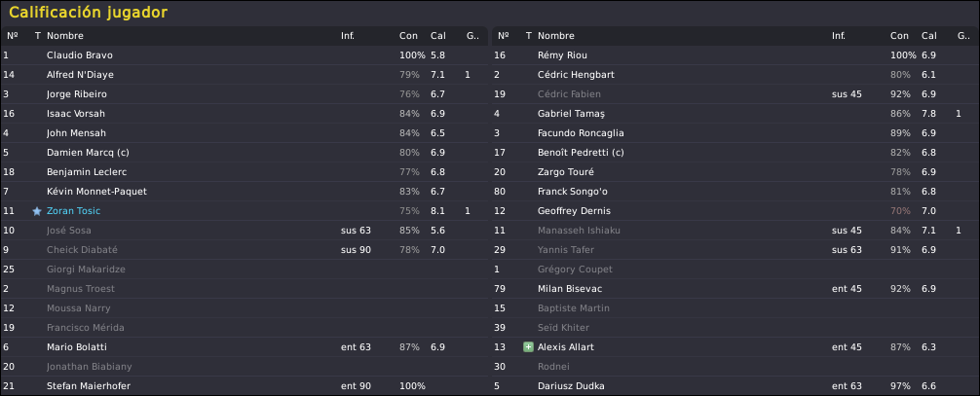Sort right table by Cal column

coord(928,36)
